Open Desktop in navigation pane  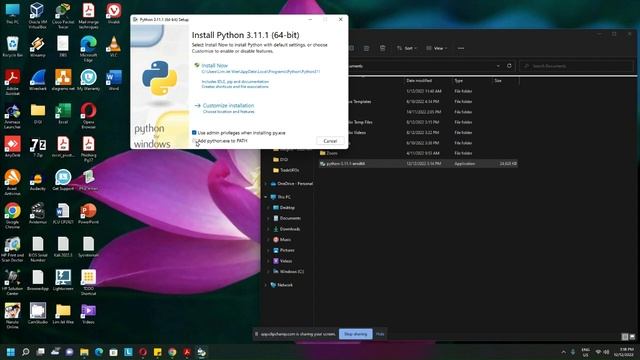click(x=287, y=208)
